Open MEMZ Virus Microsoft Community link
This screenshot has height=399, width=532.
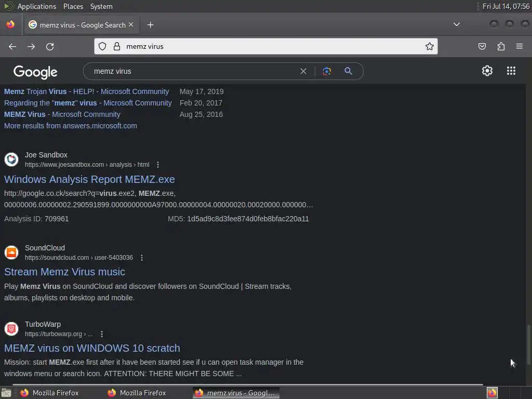pyautogui.click(x=62, y=114)
